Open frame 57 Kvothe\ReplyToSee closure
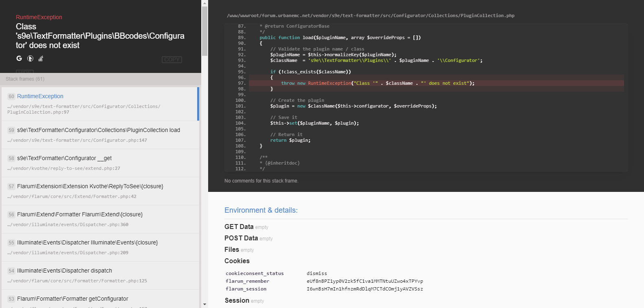Screen dimensions: 644x308 [x=90, y=187]
